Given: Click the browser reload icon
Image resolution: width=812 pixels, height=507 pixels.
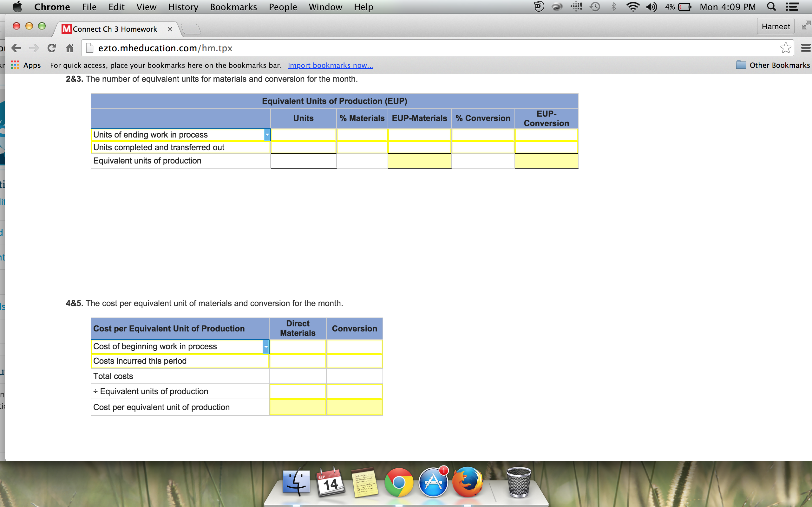Looking at the screenshot, I should (52, 48).
